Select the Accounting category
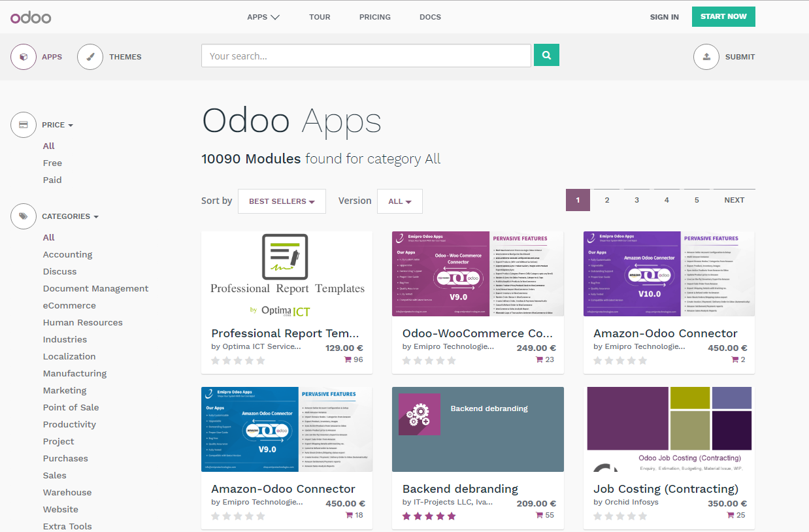809x532 pixels. click(x=68, y=254)
